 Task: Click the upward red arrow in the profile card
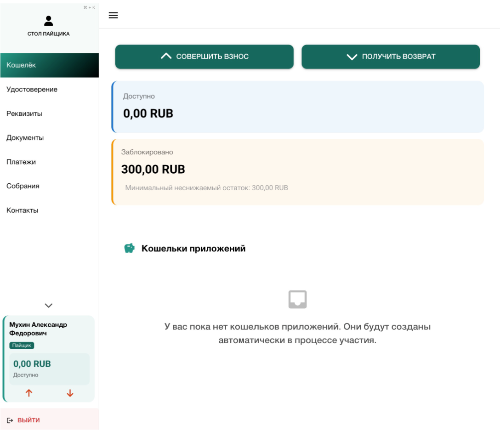29,393
